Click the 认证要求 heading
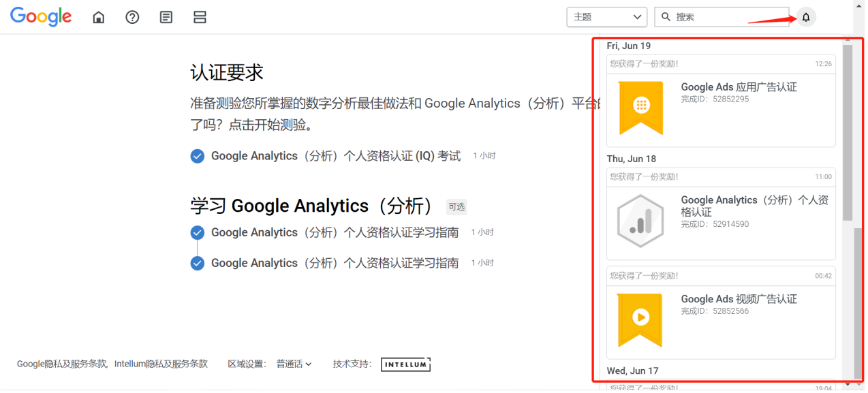 pyautogui.click(x=227, y=73)
